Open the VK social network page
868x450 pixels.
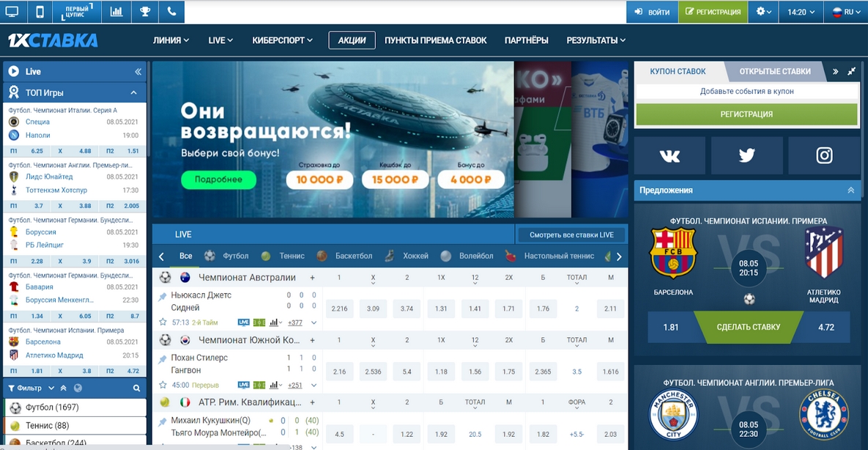point(669,155)
